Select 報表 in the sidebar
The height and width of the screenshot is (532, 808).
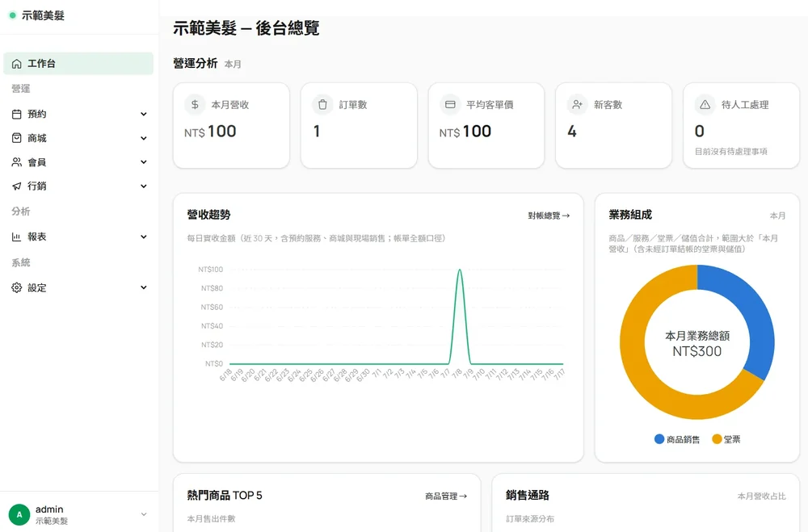click(x=78, y=237)
